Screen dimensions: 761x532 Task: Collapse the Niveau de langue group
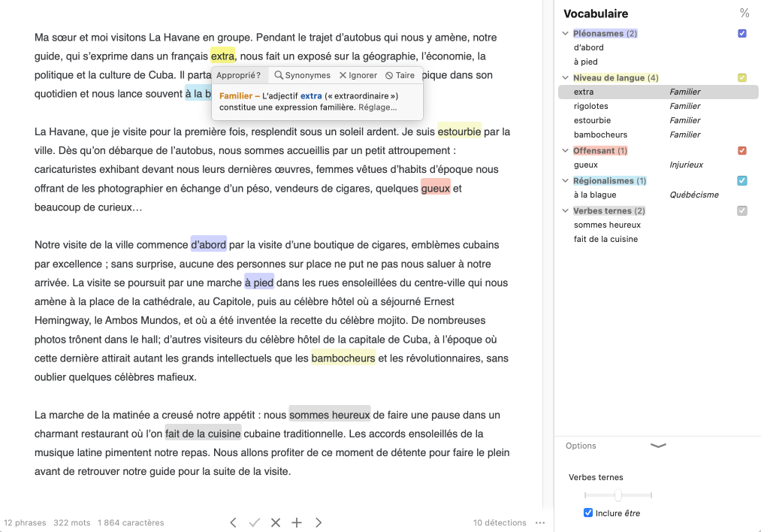pyautogui.click(x=566, y=78)
